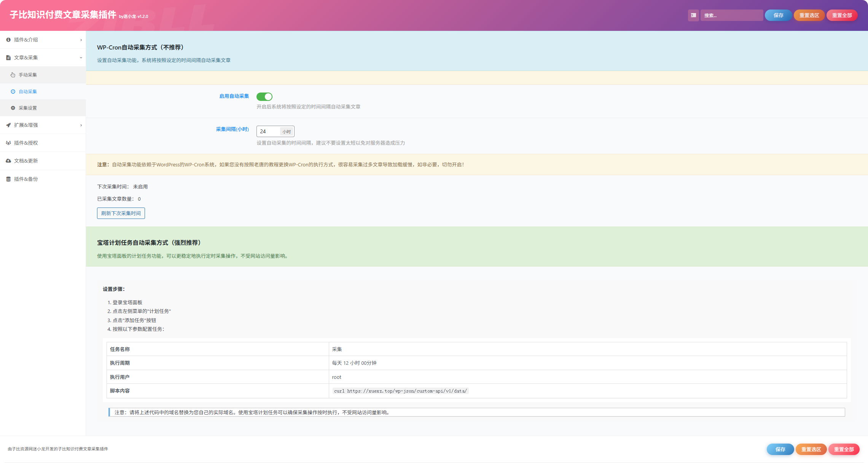Click the clock icon beside 自动采集

coord(13,91)
